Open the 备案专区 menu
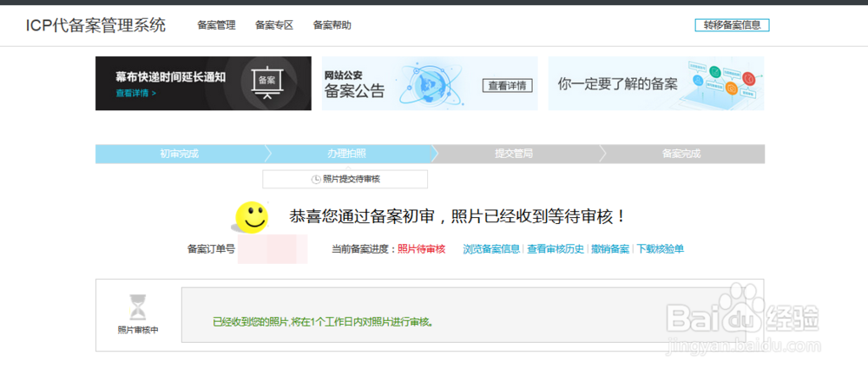The image size is (868, 375). pos(274,25)
